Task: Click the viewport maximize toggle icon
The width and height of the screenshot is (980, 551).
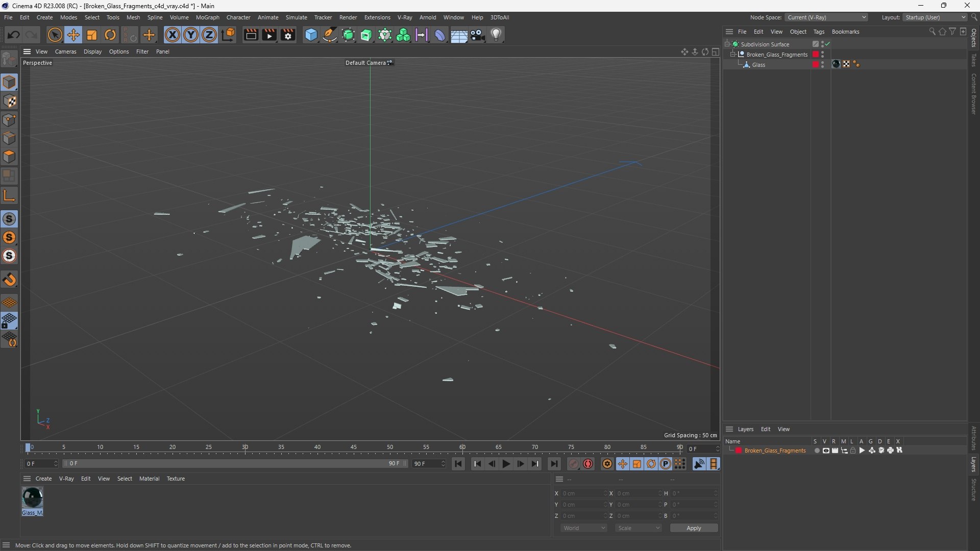Action: [716, 52]
